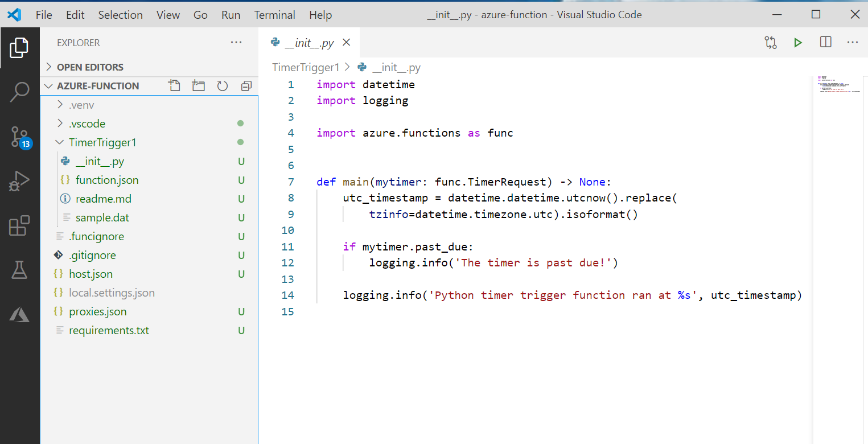Click the 'import logging' line
868x444 pixels.
pos(363,101)
